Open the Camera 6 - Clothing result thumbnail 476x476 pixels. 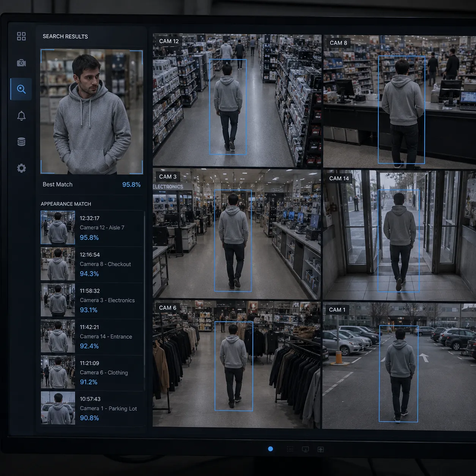58,372
